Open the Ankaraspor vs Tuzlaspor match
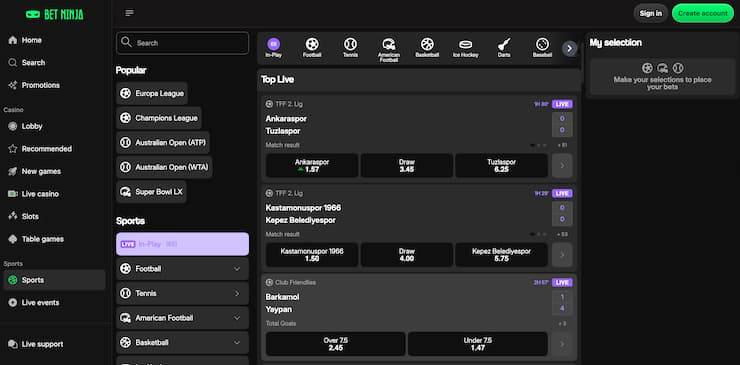 tap(286, 125)
